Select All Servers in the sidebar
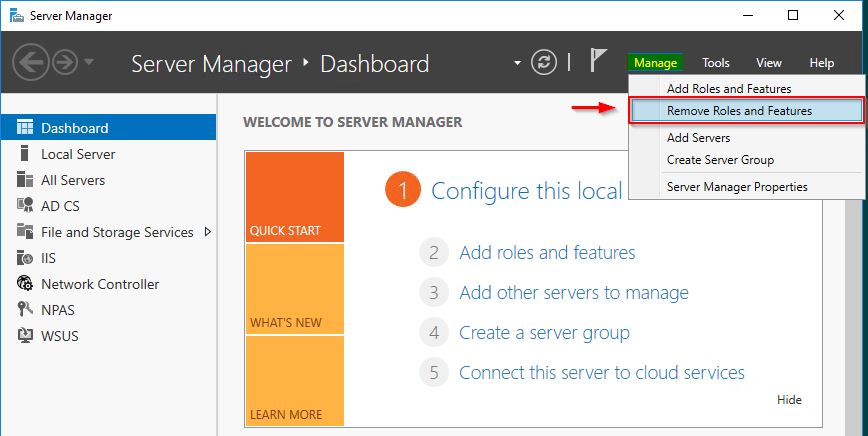This screenshot has width=868, height=436. tap(108, 180)
